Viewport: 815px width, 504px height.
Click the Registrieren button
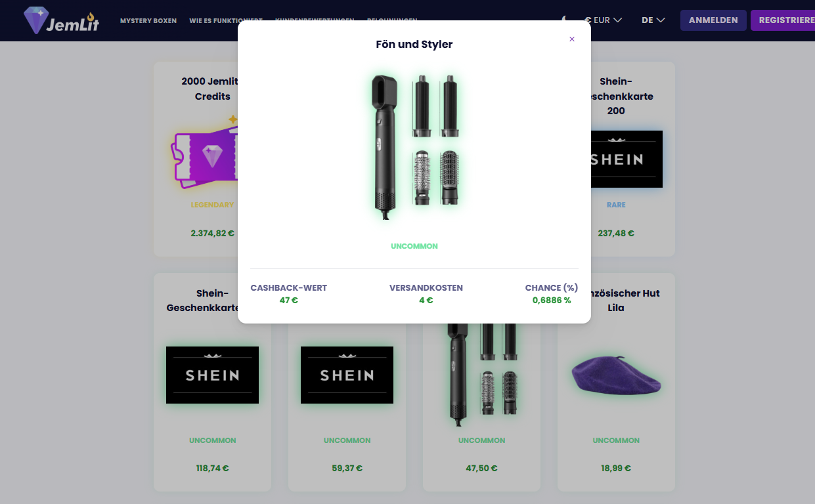click(783, 20)
